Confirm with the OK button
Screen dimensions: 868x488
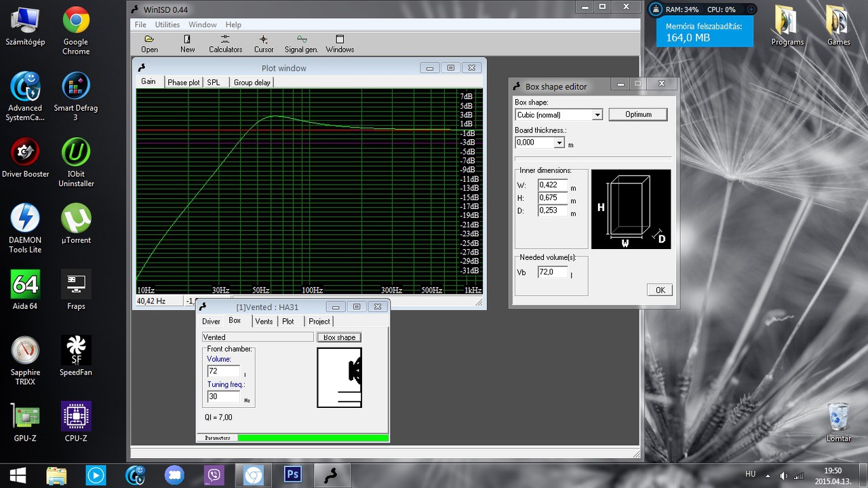pos(659,290)
